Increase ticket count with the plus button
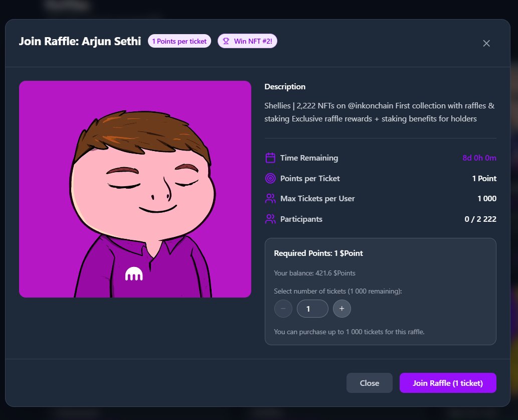Viewport: 518px width, 420px height. pos(341,309)
